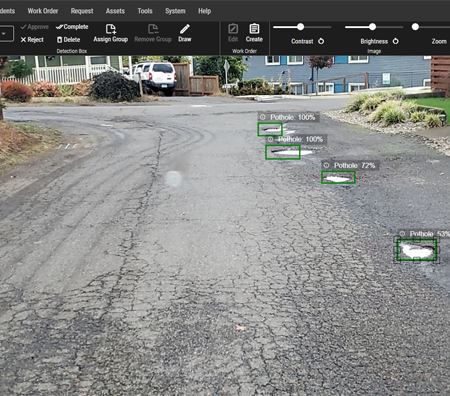
Task: Click info icon on second Pothole 100% label
Action: pyautogui.click(x=271, y=139)
